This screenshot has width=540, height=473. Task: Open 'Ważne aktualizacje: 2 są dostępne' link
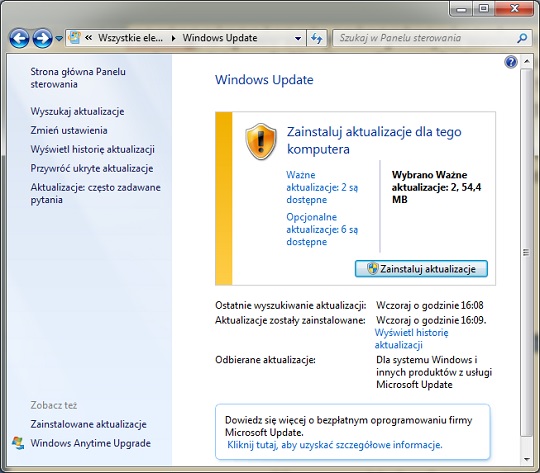[322, 187]
